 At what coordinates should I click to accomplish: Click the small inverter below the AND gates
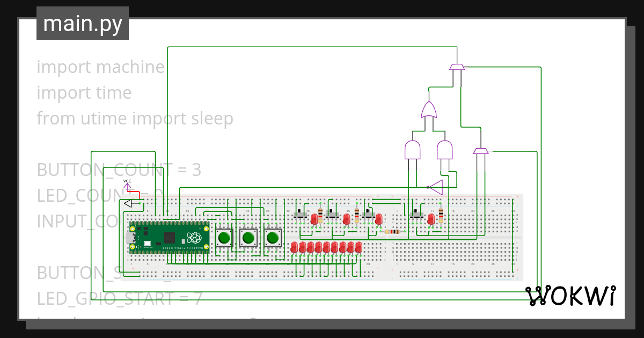click(x=436, y=186)
